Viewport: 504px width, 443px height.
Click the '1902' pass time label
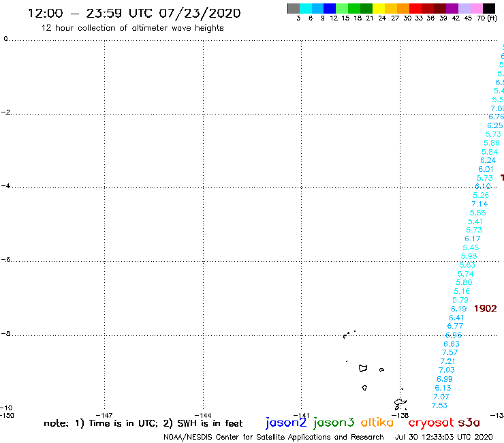point(486,309)
